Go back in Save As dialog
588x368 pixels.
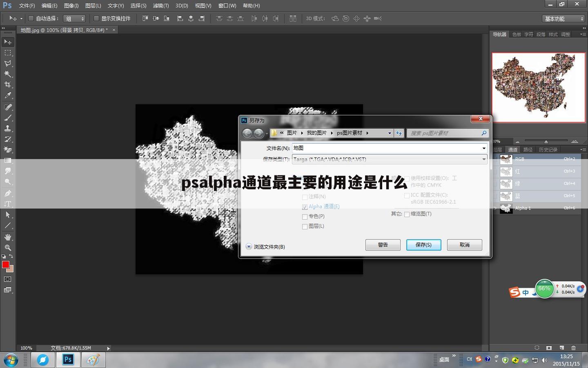point(247,133)
